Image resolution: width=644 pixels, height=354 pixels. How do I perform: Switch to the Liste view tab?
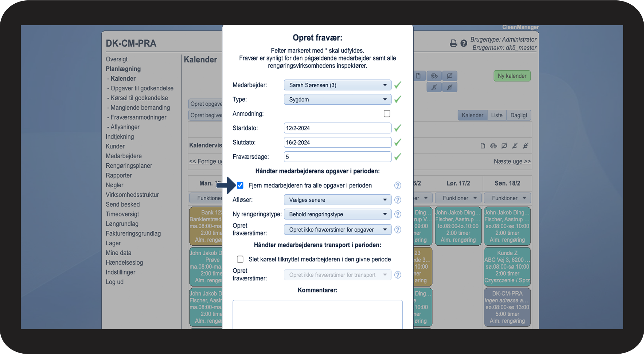[x=497, y=115]
